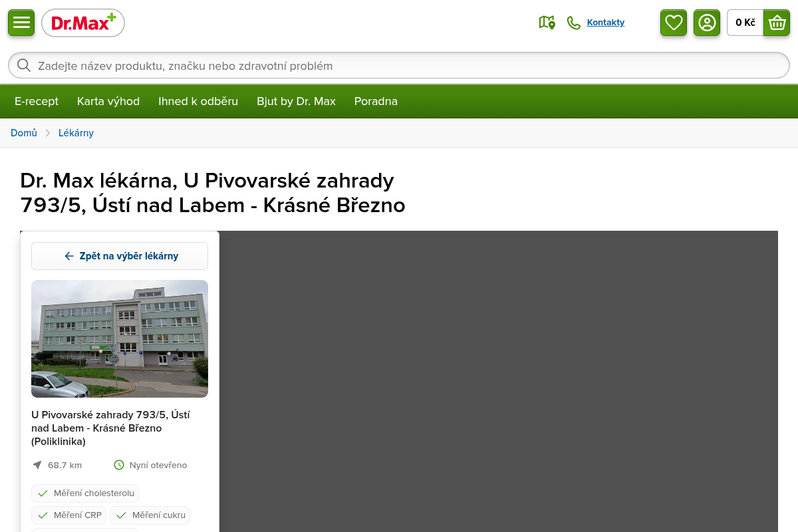Click the distance arrow icon beside 68.7 km
The image size is (798, 532).
click(x=37, y=465)
